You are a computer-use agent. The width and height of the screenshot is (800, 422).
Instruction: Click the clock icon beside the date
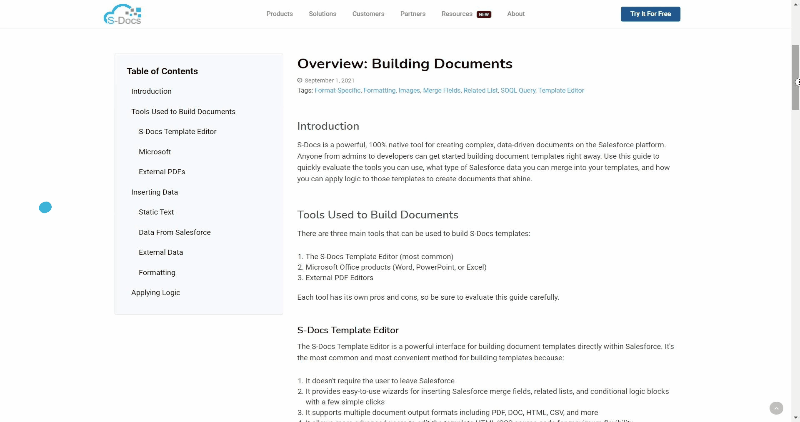click(x=299, y=80)
